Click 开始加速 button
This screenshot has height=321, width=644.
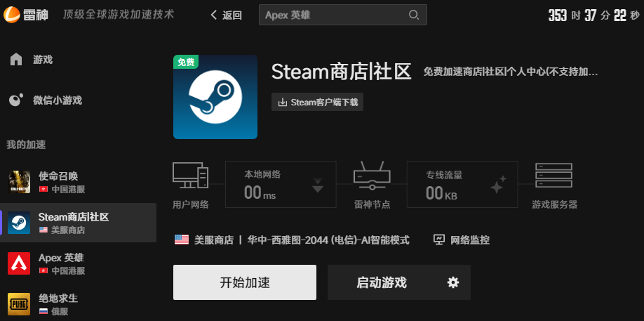pyautogui.click(x=245, y=282)
